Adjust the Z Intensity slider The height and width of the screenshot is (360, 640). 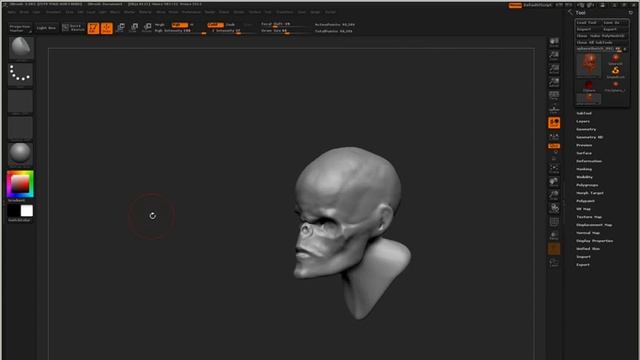click(231, 31)
